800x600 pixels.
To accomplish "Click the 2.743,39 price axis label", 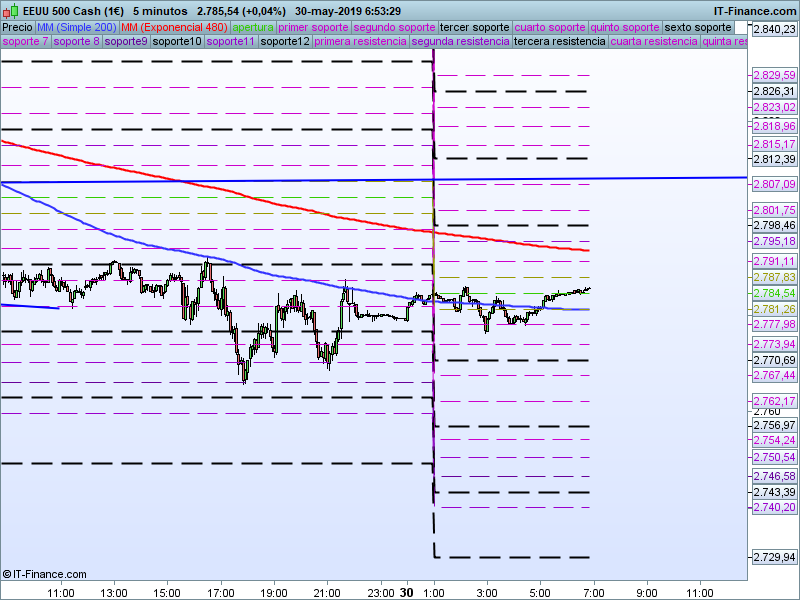I will (774, 492).
